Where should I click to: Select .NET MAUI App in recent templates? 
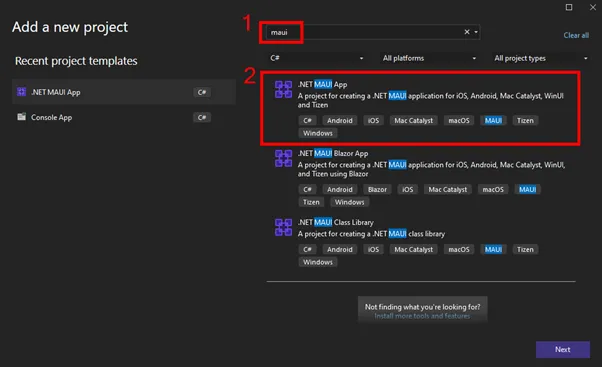coord(124,92)
